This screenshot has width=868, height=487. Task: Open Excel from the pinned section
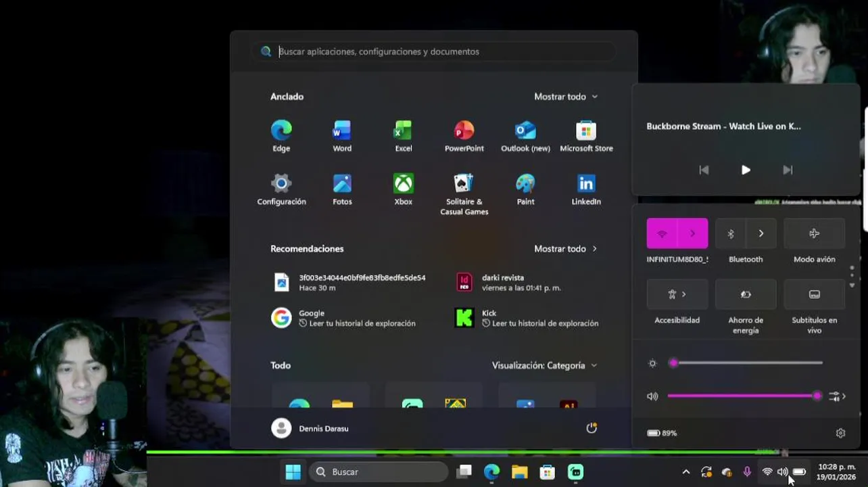tap(403, 136)
